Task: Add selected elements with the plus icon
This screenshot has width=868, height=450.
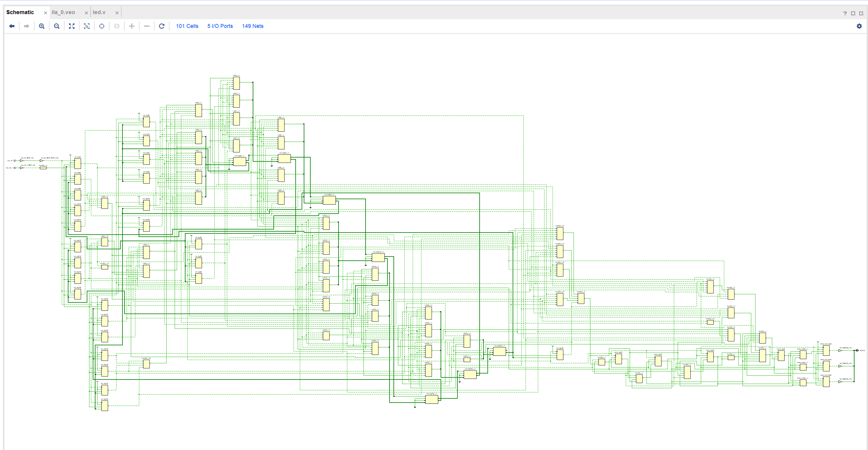Action: [131, 26]
